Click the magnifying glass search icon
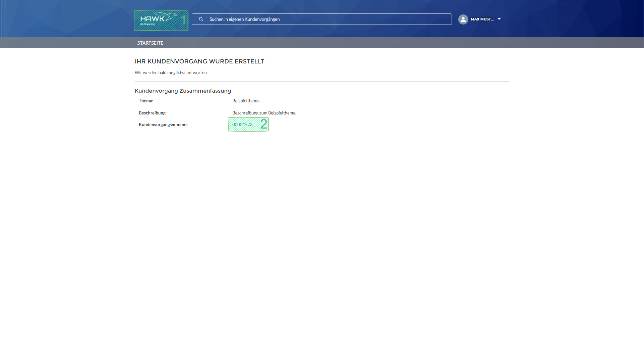This screenshot has width=644, height=339. 201,19
